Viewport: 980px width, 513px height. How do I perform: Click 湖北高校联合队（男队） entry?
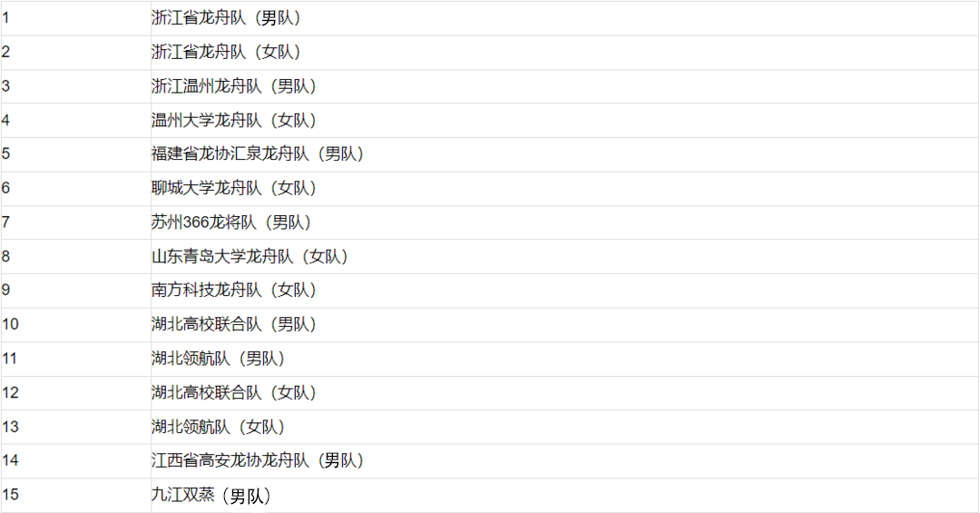coord(234,324)
